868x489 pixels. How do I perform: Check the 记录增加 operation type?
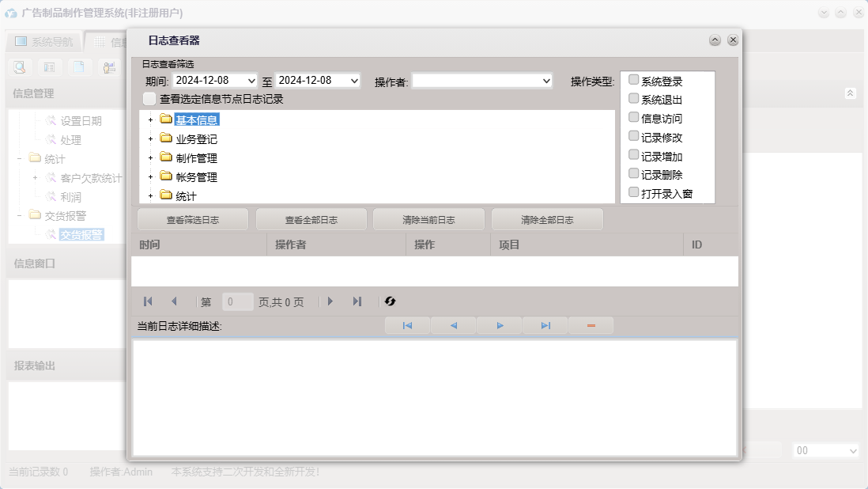point(634,155)
